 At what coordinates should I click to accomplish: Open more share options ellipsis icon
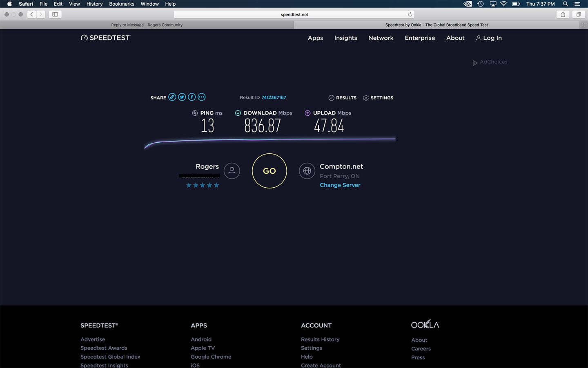202,97
